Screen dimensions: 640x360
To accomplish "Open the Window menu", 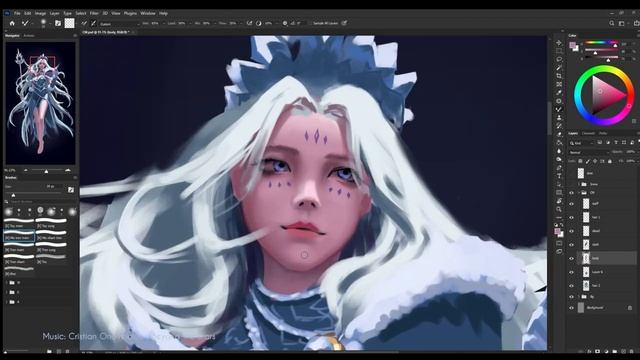I will pyautogui.click(x=148, y=13).
